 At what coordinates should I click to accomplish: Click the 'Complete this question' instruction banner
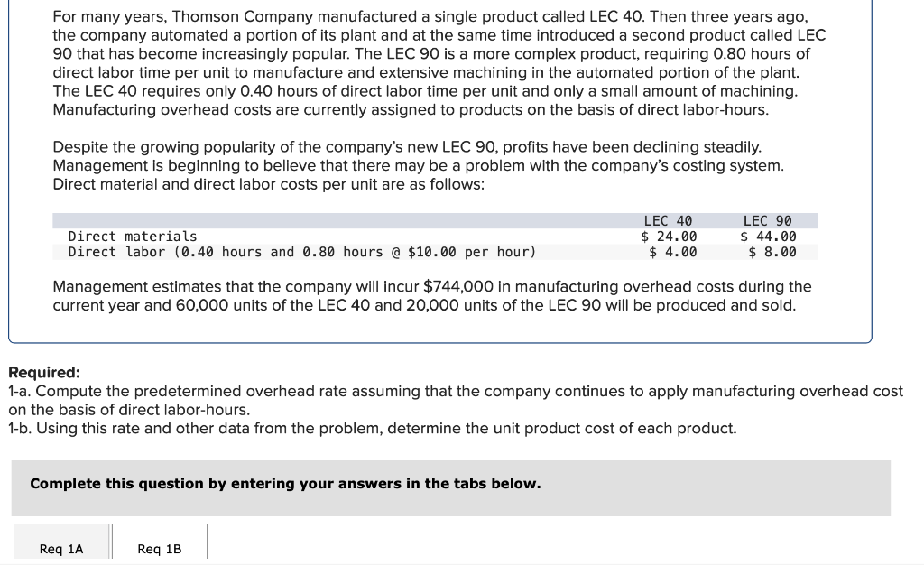(284, 484)
